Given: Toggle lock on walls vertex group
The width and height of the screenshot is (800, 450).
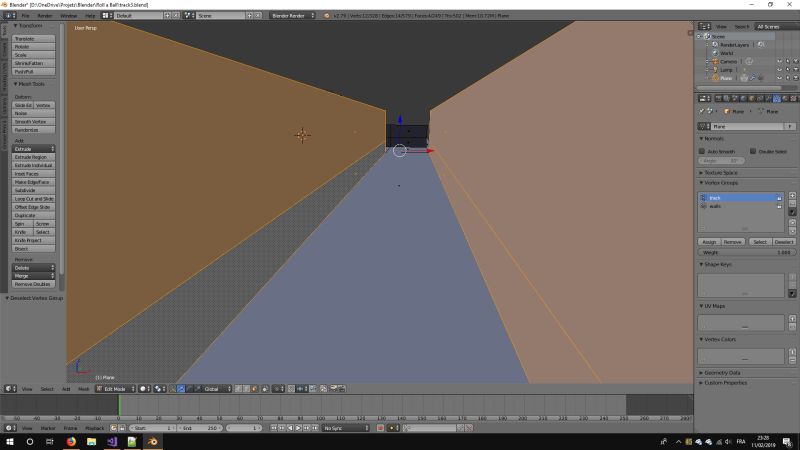Looking at the screenshot, I should click(779, 206).
